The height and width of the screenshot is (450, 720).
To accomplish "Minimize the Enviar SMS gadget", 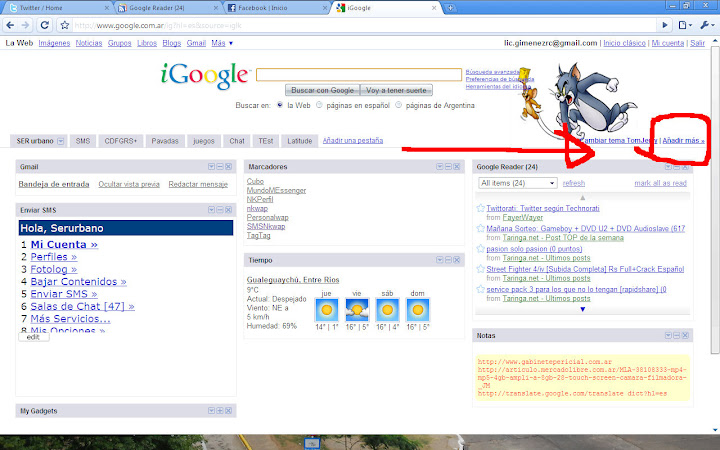I will click(220, 210).
